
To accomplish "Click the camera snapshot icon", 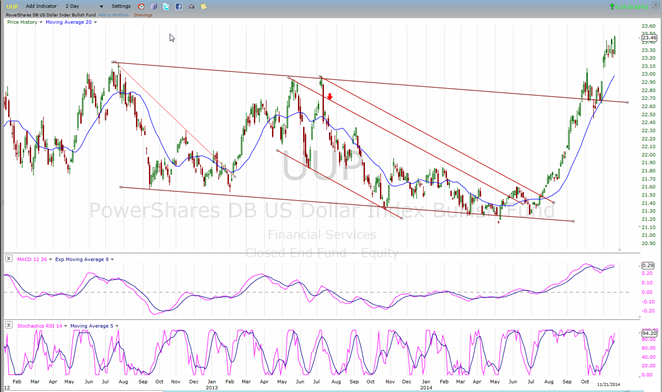I will (191, 6).
